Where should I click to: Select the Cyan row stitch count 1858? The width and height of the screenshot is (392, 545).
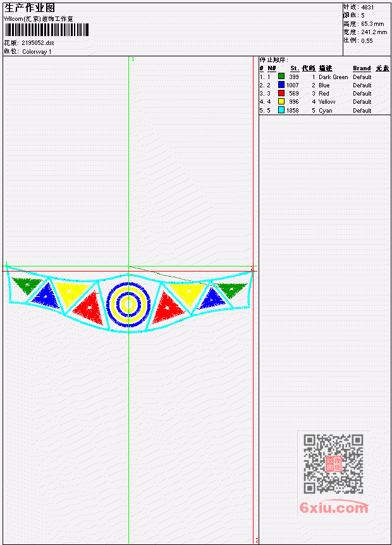pyautogui.click(x=292, y=110)
